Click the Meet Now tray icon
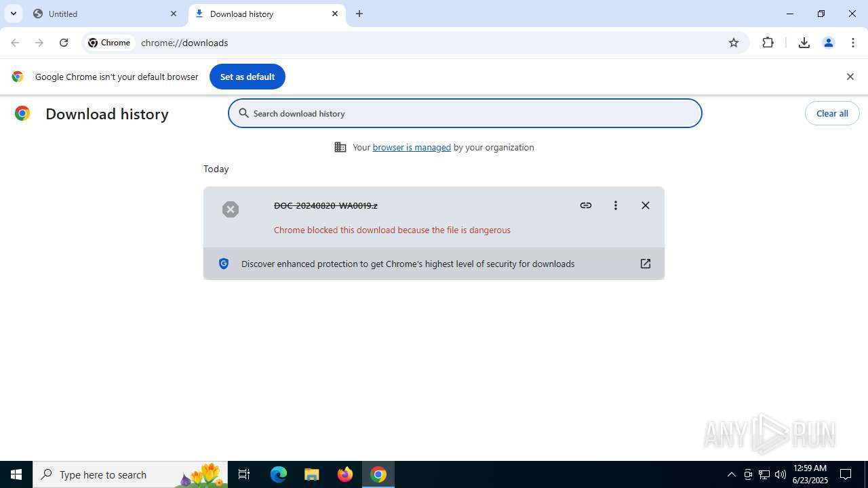This screenshot has height=488, width=868. (748, 474)
